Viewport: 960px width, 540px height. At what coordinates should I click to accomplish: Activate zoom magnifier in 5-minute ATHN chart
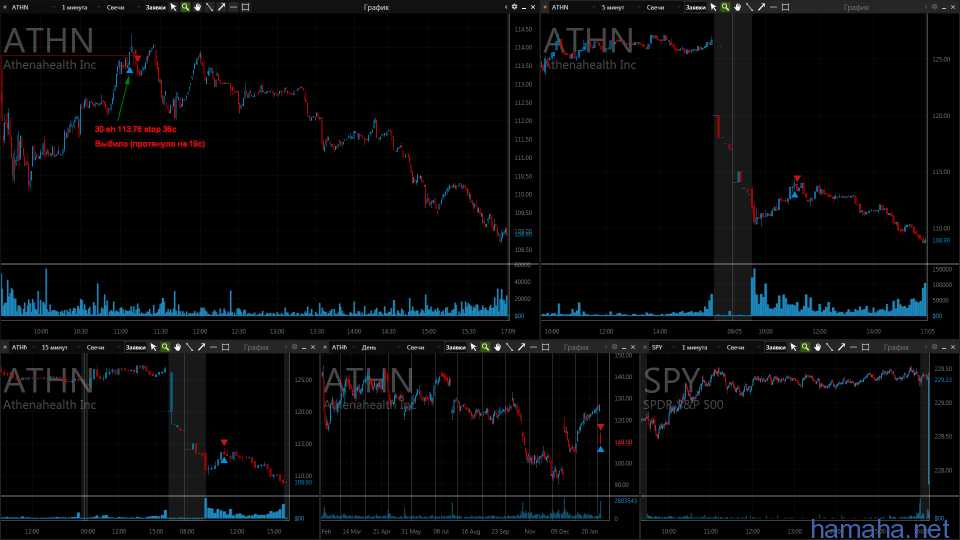click(725, 7)
